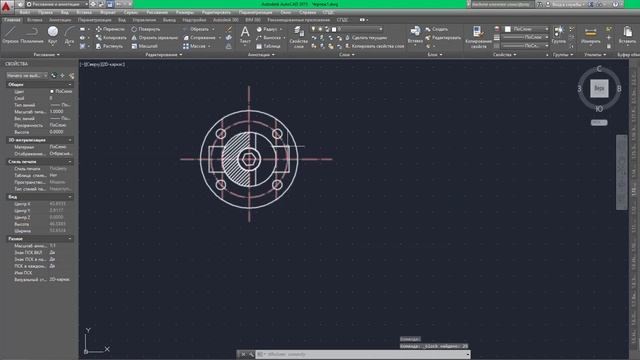Screen dimensions: 640x360
Task: Open the AutoCAD application menu button
Action: (x=6, y=6)
